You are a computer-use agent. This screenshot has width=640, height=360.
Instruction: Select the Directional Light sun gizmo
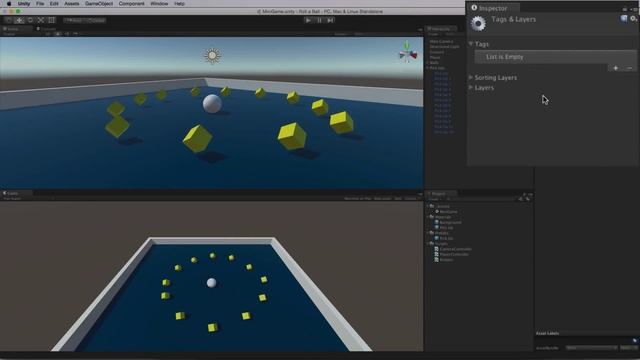212,56
